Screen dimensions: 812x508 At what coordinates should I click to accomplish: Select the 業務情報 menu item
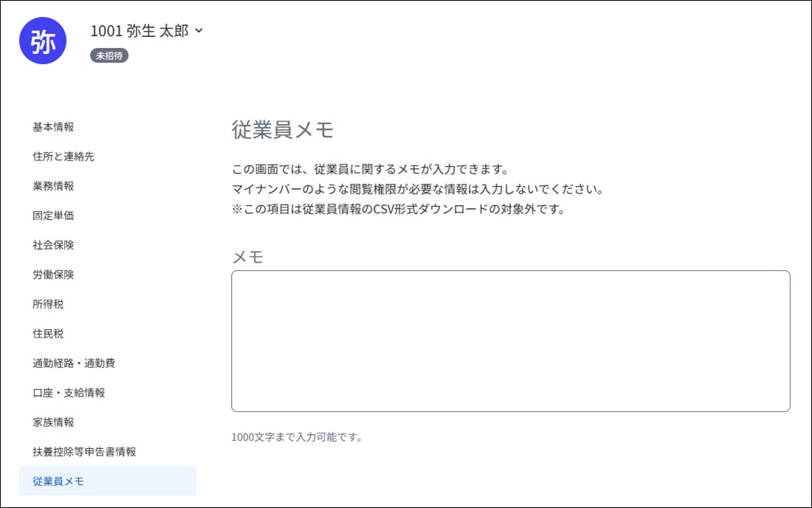(x=53, y=186)
